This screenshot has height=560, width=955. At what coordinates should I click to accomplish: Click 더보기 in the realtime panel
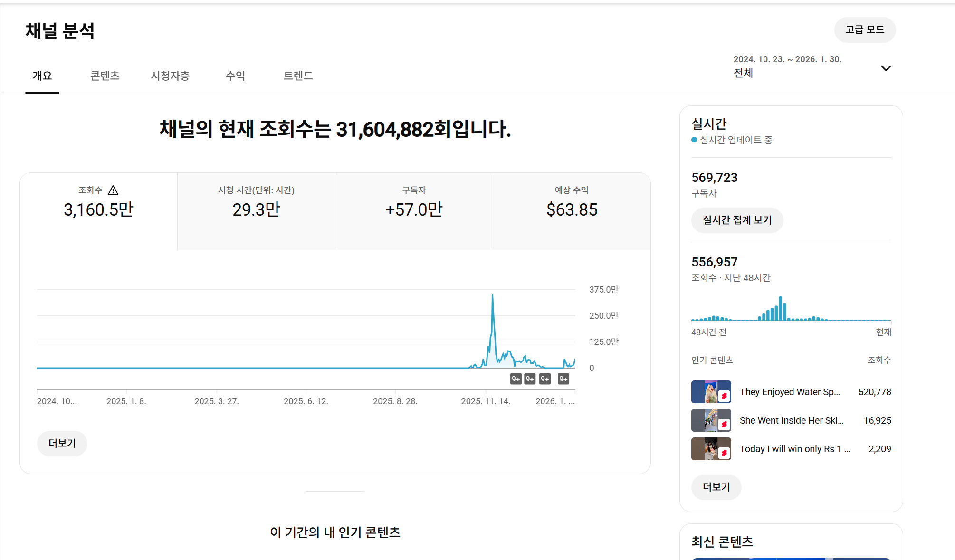point(716,487)
